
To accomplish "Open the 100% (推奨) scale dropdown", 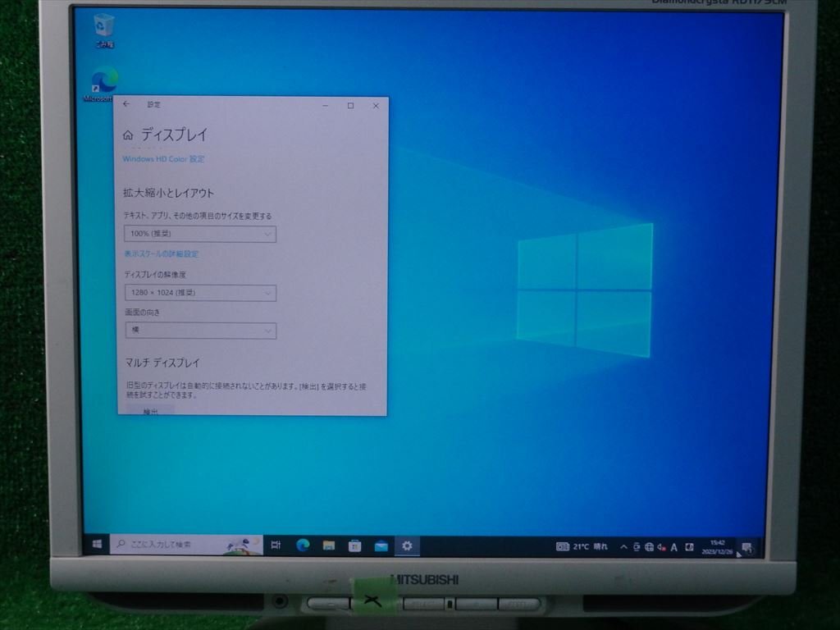I will tap(200, 234).
